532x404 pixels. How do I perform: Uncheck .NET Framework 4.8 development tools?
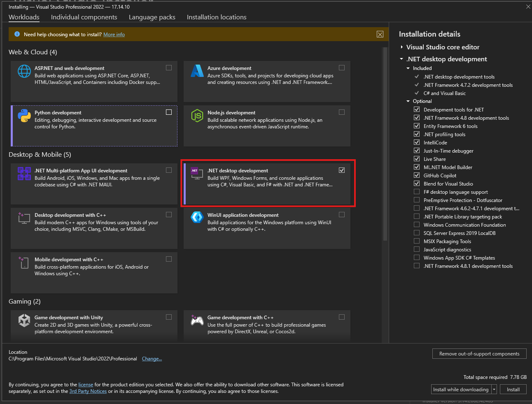pyautogui.click(x=417, y=118)
